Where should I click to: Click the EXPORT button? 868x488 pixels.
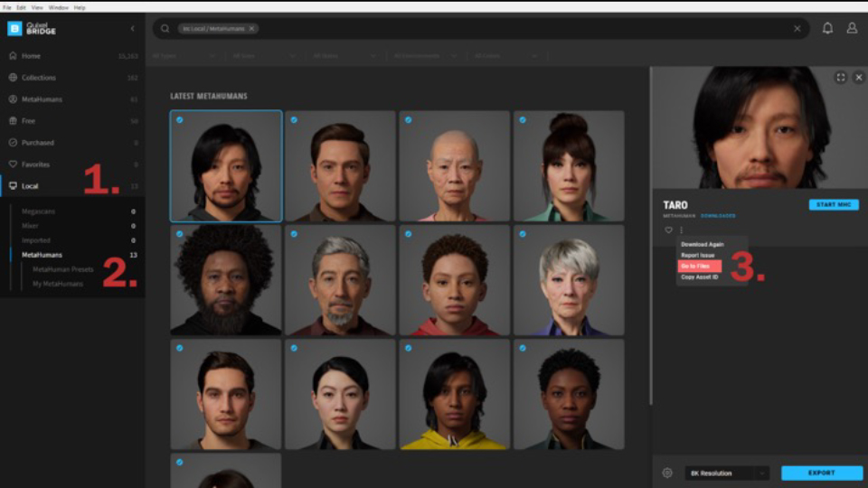pyautogui.click(x=822, y=473)
